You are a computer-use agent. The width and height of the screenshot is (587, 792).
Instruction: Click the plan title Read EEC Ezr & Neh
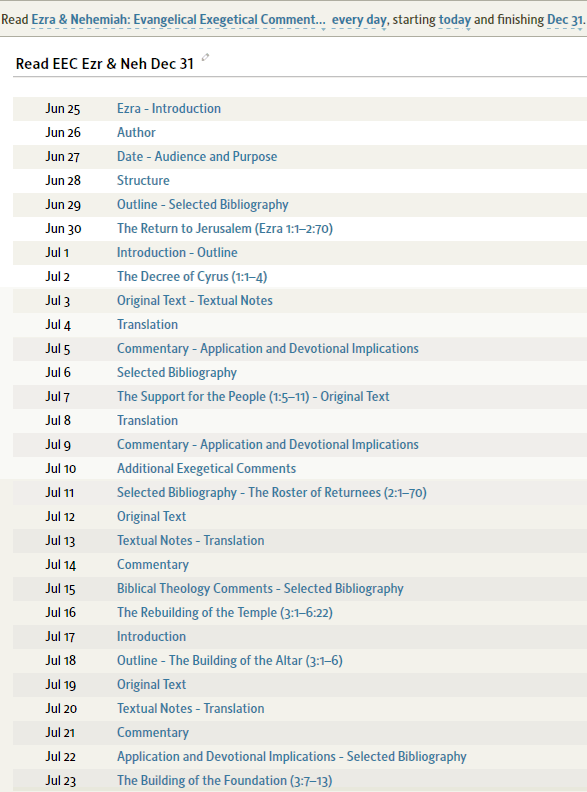(105, 64)
